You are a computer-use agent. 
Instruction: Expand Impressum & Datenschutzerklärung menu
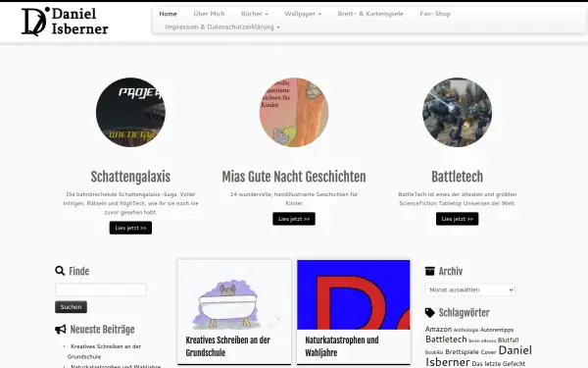pyautogui.click(x=222, y=27)
